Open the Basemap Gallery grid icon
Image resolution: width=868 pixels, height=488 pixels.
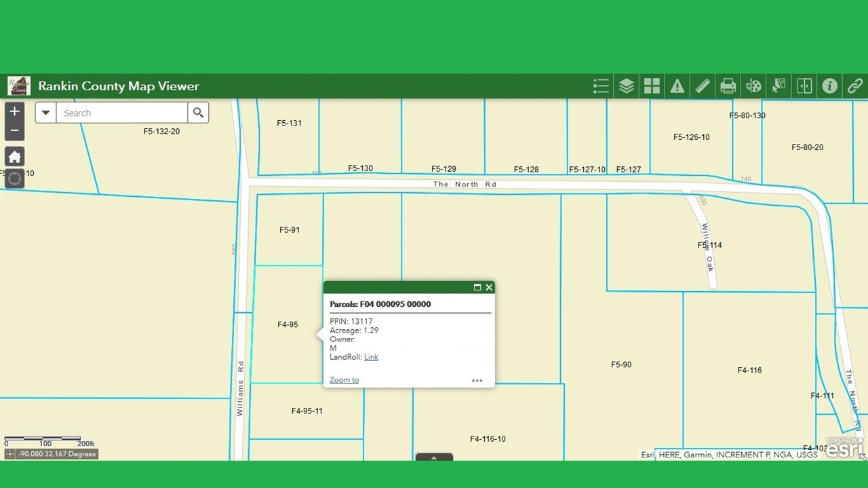(x=652, y=86)
